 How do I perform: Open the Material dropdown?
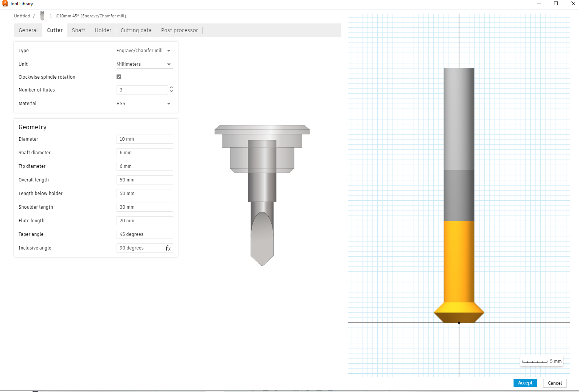click(x=145, y=104)
